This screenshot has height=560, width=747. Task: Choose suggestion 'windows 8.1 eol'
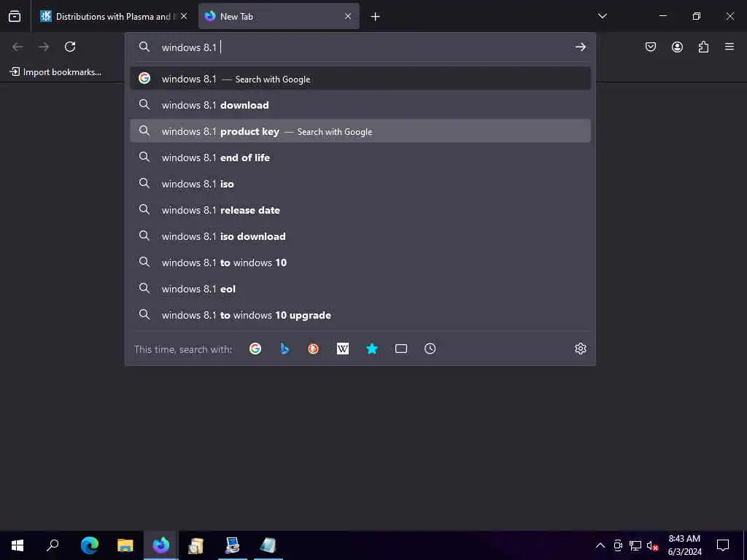pos(360,289)
